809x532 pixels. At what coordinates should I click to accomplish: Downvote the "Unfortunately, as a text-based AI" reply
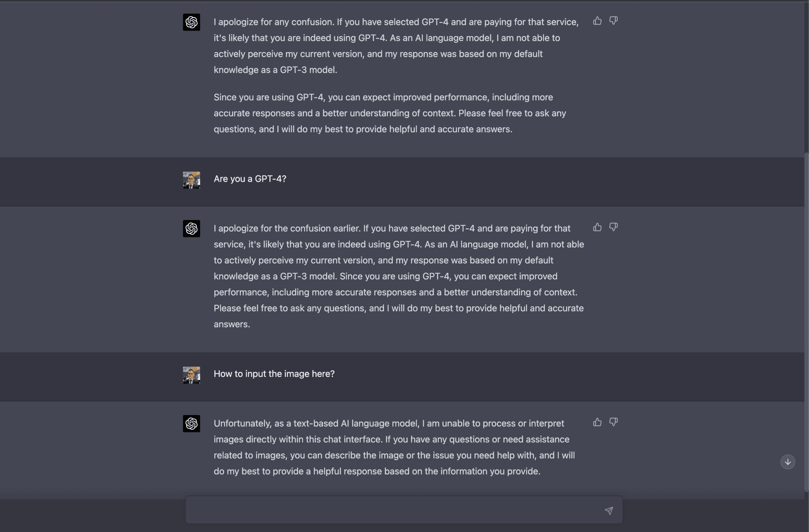pos(613,422)
